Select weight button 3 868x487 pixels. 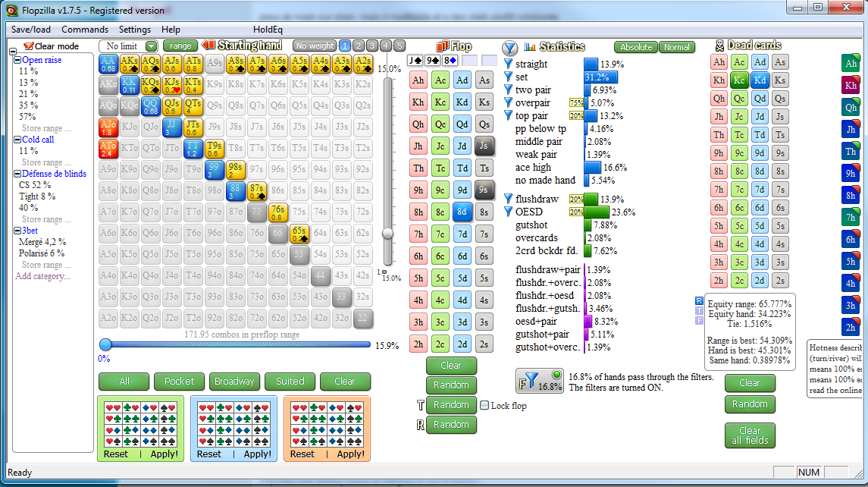pyautogui.click(x=372, y=46)
